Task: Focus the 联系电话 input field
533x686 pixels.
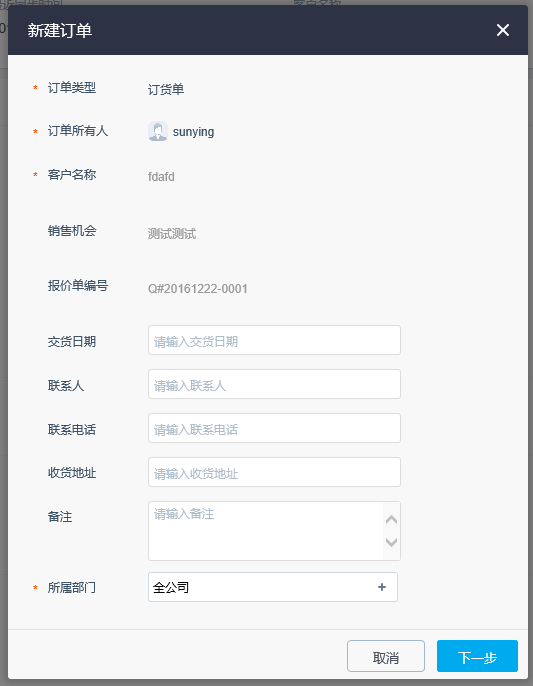Action: click(x=274, y=428)
